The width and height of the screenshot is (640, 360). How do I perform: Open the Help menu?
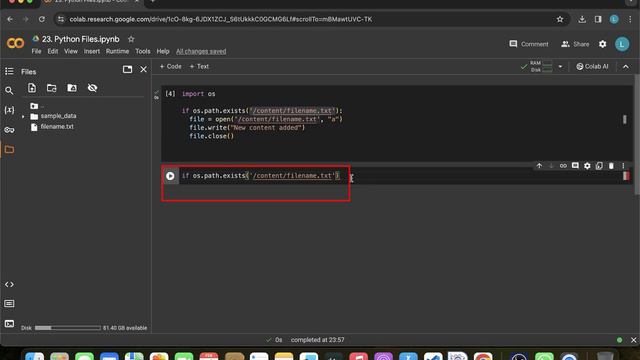pyautogui.click(x=163, y=51)
